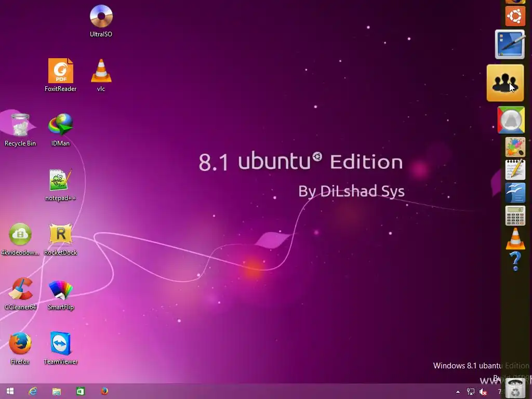The width and height of the screenshot is (532, 399).
Task: Open the green Store icon on the taskbar
Action: 80,391
